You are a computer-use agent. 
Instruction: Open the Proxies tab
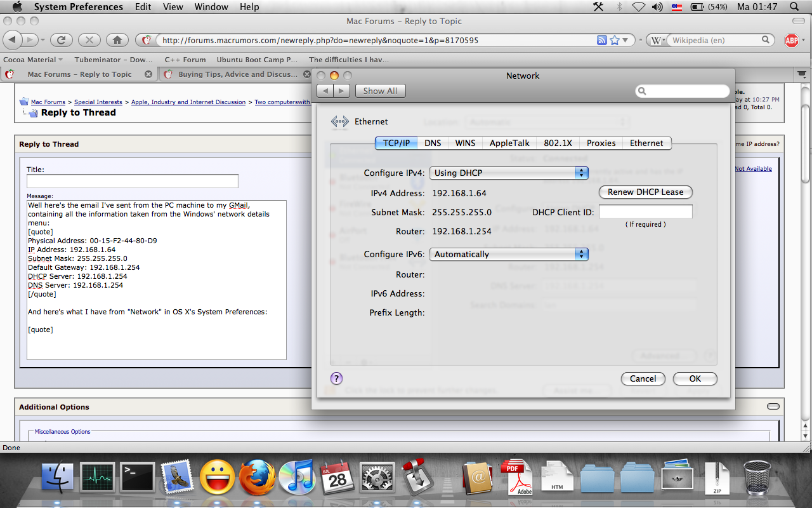pyautogui.click(x=601, y=143)
